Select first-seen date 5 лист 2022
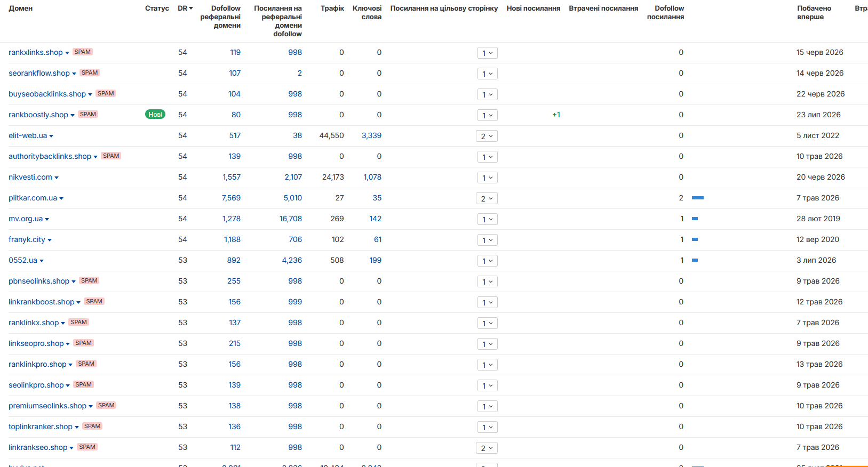This screenshot has height=467, width=868. (x=818, y=135)
